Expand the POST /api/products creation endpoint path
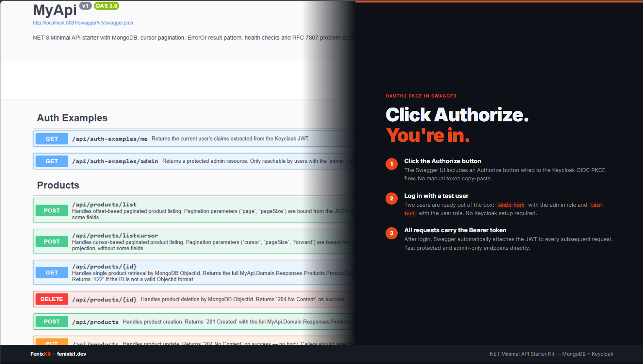The width and height of the screenshot is (643, 364). click(x=95, y=322)
